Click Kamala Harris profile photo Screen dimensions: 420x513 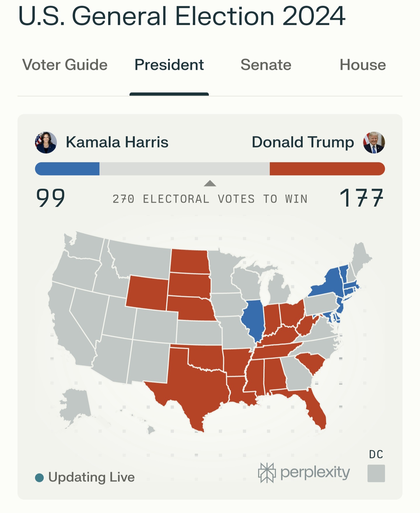pos(46,142)
